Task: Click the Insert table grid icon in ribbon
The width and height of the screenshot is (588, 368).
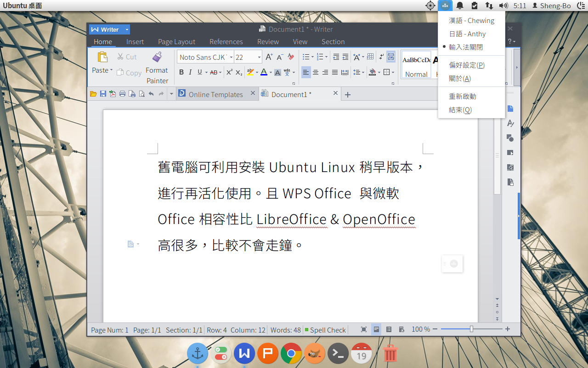Action: coord(370,57)
